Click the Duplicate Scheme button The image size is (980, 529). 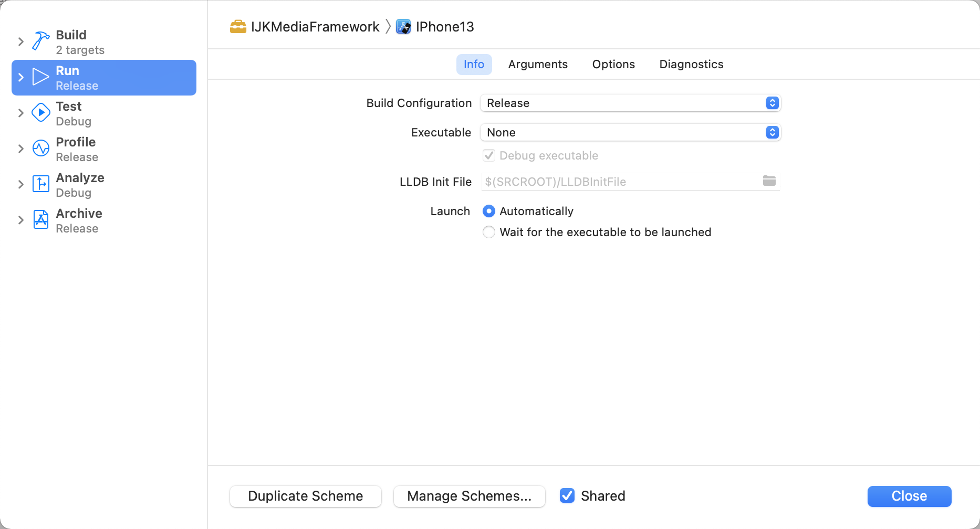click(305, 495)
